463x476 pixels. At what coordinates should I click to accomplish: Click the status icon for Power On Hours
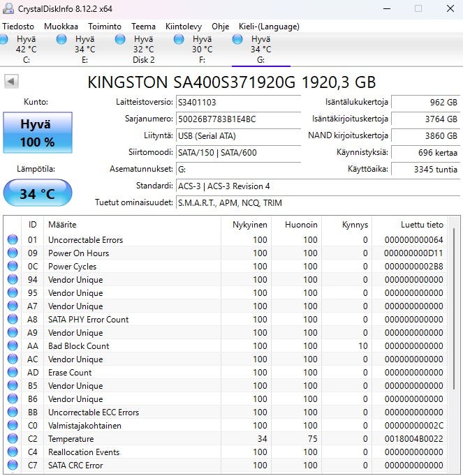[x=13, y=253]
